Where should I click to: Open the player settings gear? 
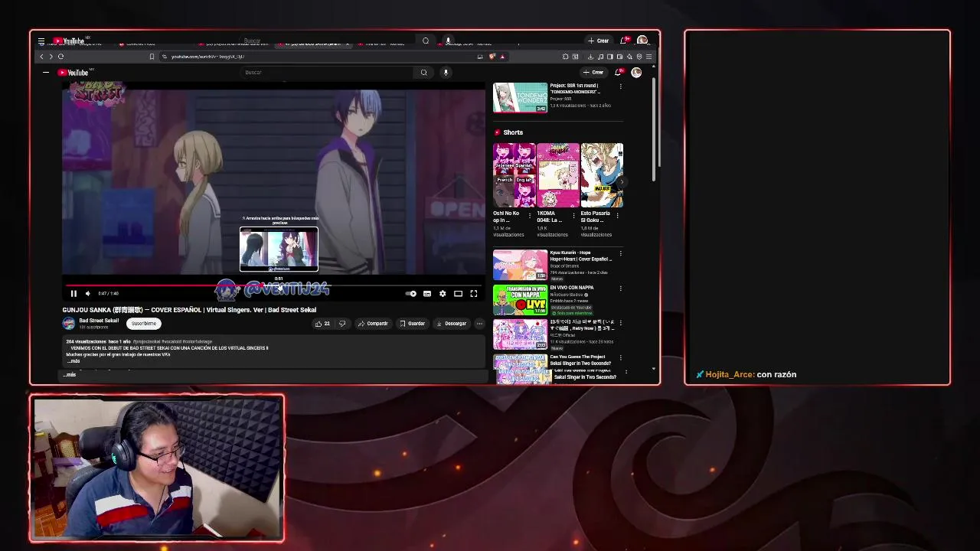point(443,294)
